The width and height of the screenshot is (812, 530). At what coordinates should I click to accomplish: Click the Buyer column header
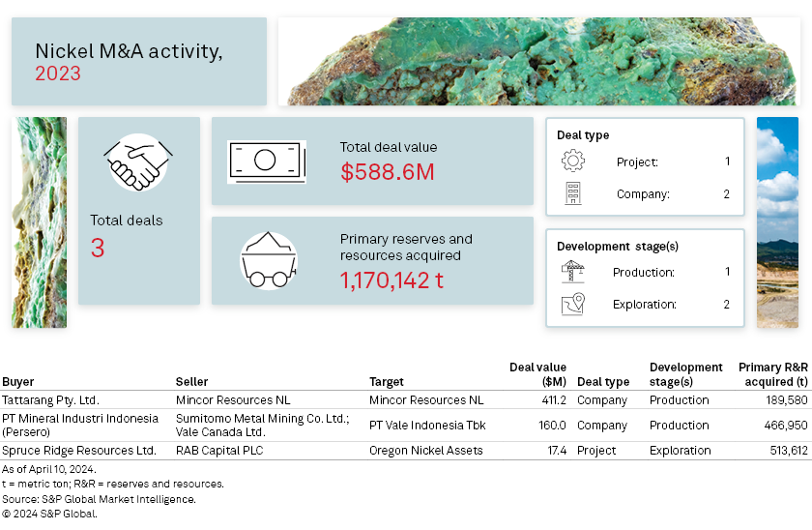17,382
